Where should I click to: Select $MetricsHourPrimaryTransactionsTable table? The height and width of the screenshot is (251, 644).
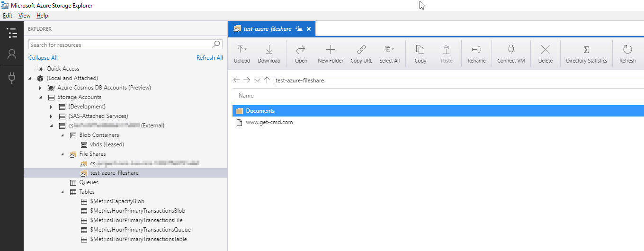pyautogui.click(x=138, y=239)
